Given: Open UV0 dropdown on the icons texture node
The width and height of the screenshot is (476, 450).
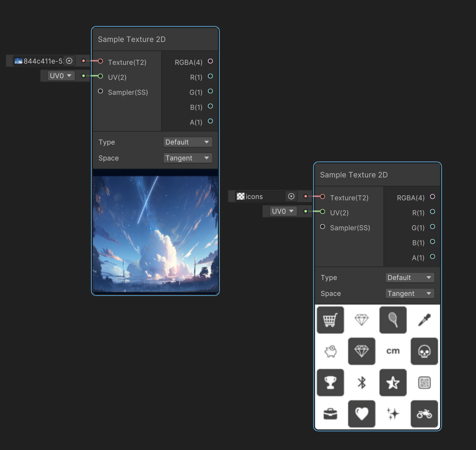Looking at the screenshot, I should [x=283, y=211].
